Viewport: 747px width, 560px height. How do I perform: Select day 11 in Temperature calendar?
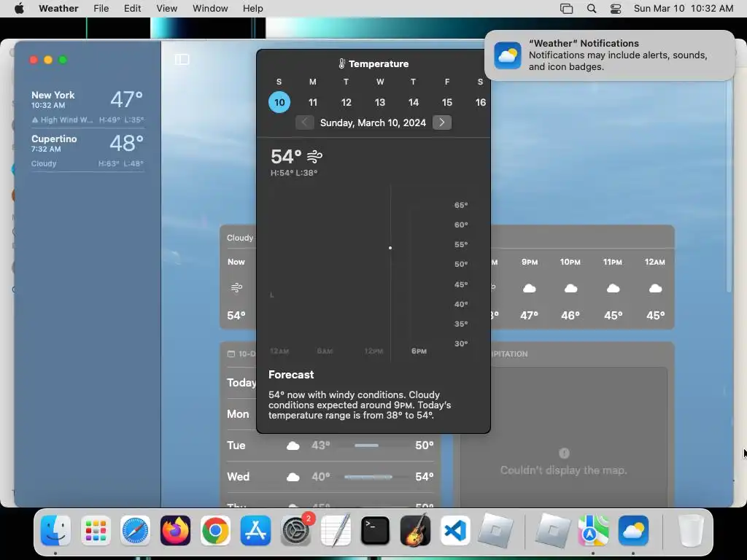pyautogui.click(x=313, y=102)
